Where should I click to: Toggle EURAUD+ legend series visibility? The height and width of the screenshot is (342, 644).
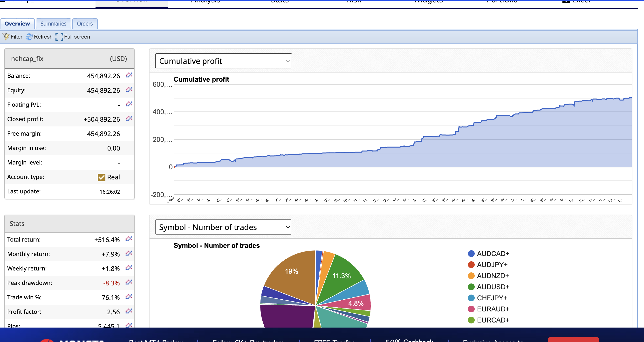(x=488, y=309)
